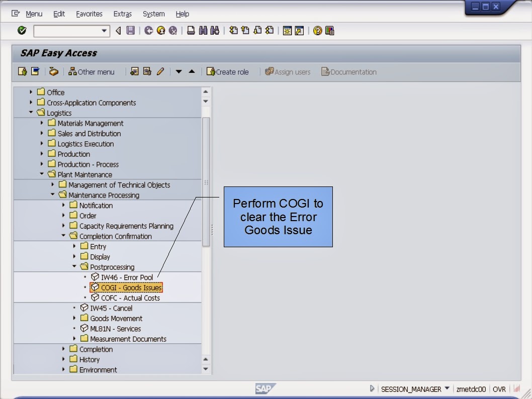
Task: Open the Favorites menu
Action: point(89,14)
